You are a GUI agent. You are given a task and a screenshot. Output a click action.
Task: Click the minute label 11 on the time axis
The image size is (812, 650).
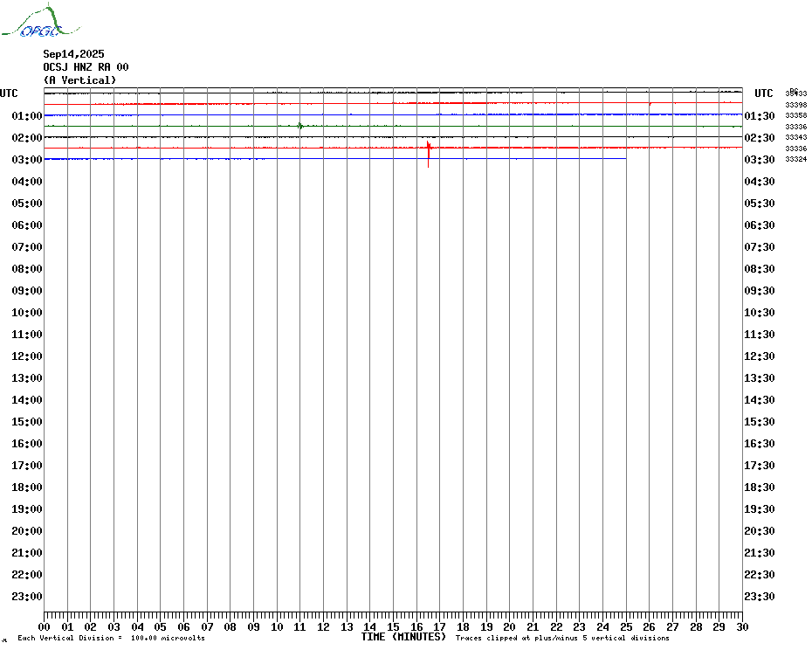click(299, 626)
